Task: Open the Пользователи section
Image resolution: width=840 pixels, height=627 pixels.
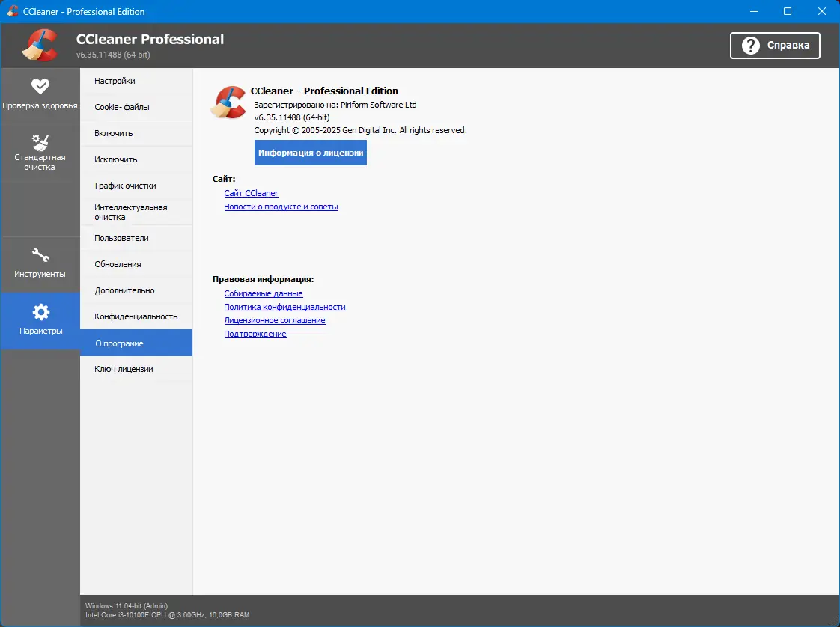Action: point(136,238)
